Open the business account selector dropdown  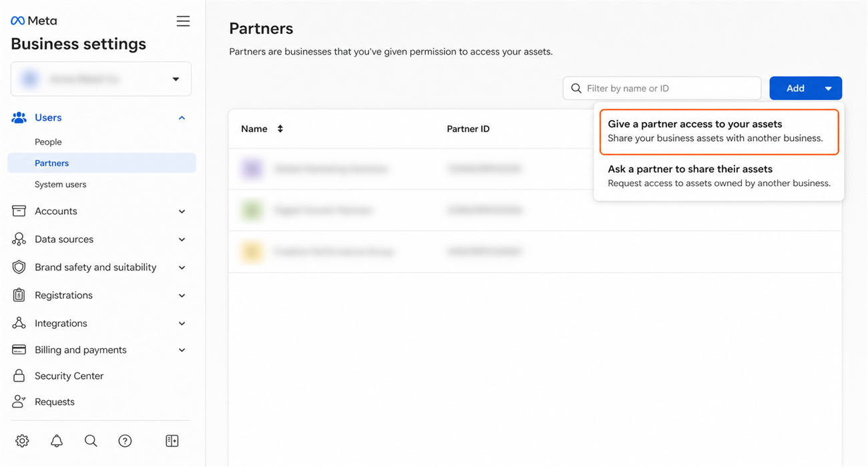[101, 79]
